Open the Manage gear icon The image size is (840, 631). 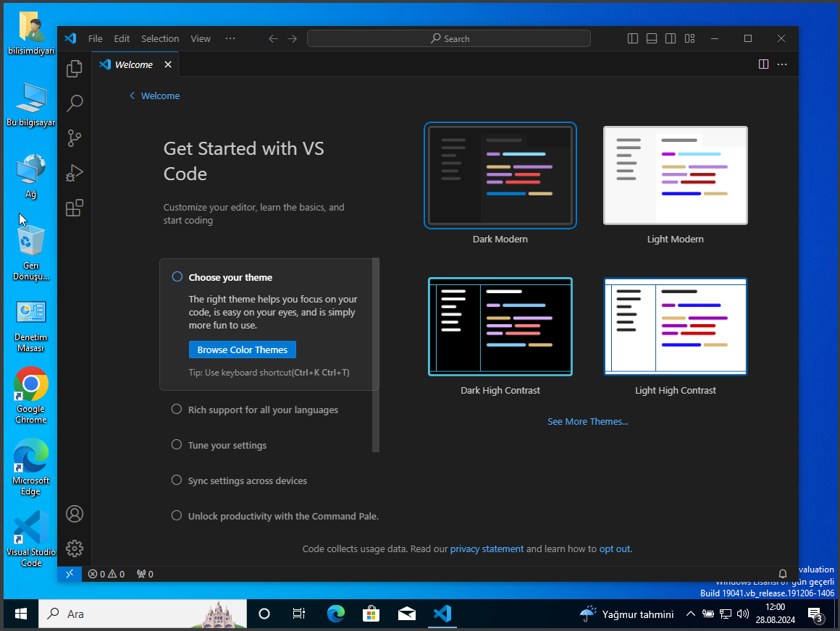coord(75,549)
